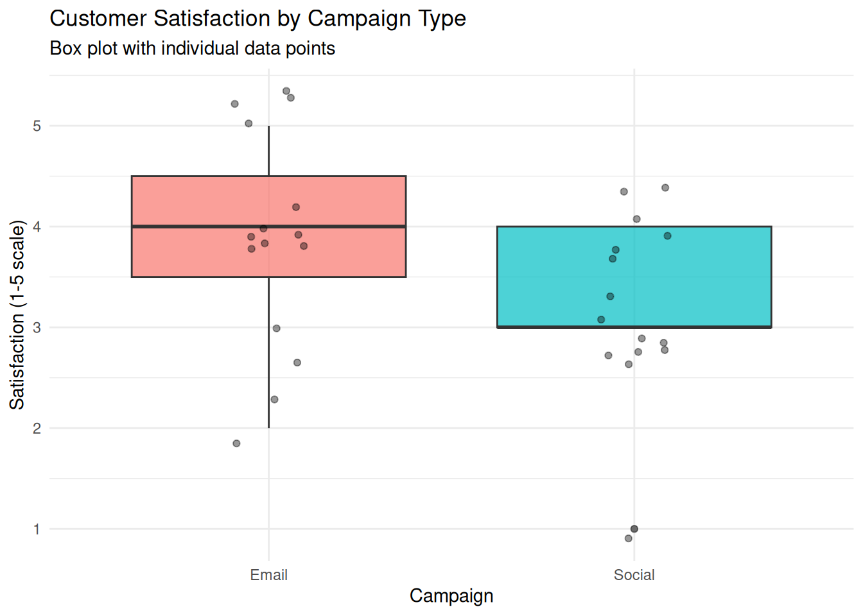863x616 pixels.
Task: Click the lowest Email data point below 2
Action: point(236,443)
